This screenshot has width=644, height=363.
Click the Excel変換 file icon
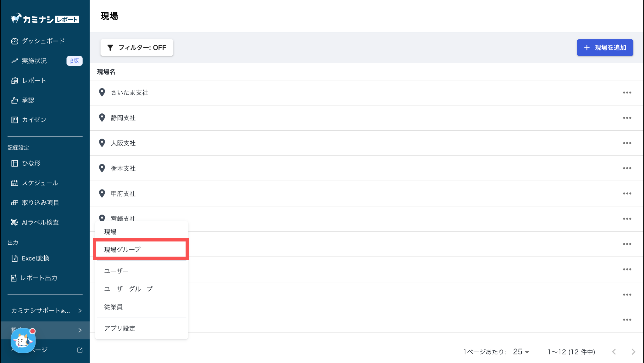(x=14, y=258)
